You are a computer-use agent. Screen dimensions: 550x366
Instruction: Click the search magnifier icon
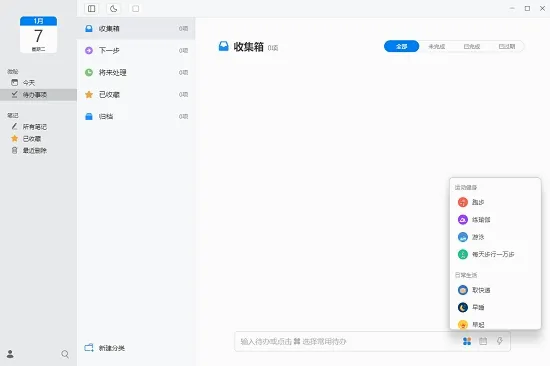point(65,354)
